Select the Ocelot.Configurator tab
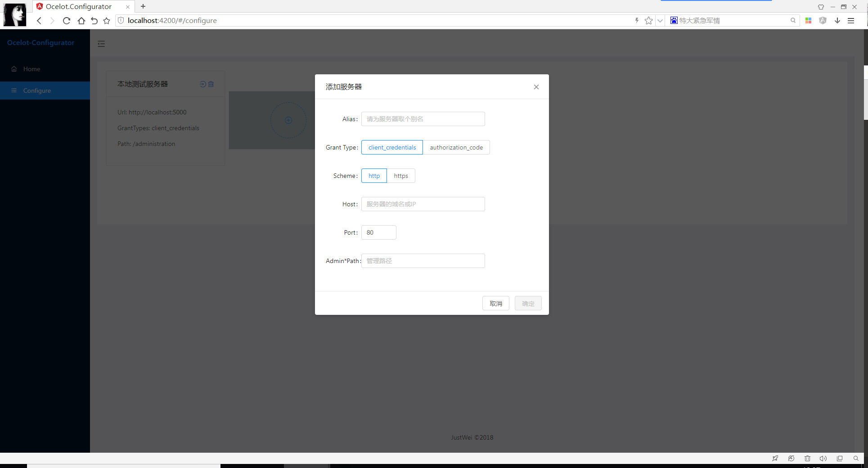 coord(80,6)
